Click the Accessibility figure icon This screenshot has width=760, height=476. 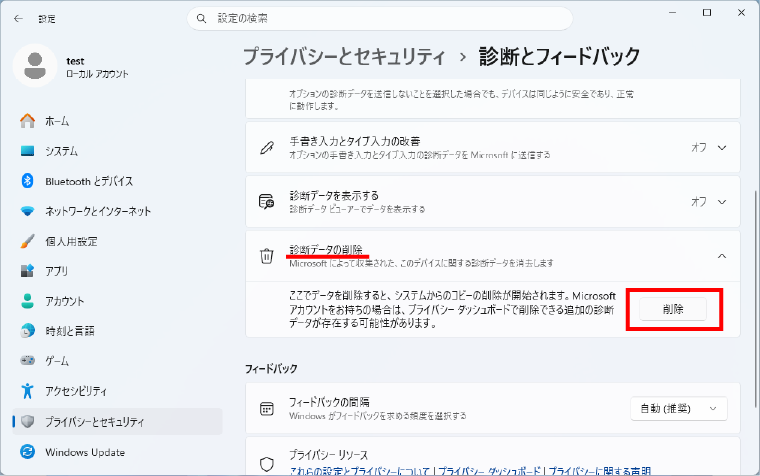[28, 391]
